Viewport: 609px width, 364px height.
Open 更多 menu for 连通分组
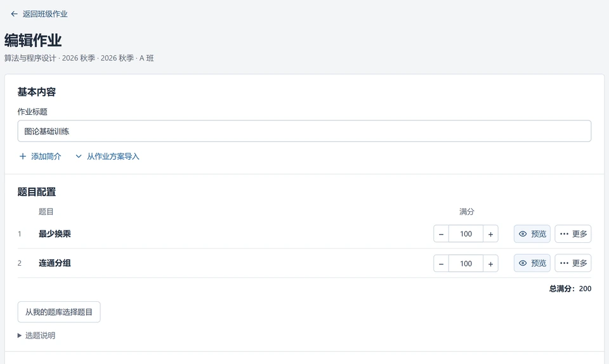coord(573,263)
